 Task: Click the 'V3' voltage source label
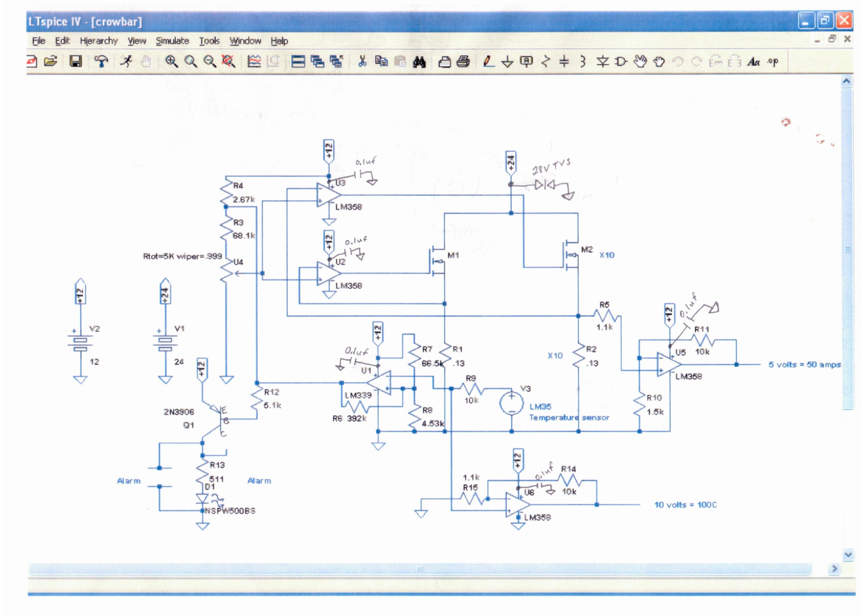526,389
